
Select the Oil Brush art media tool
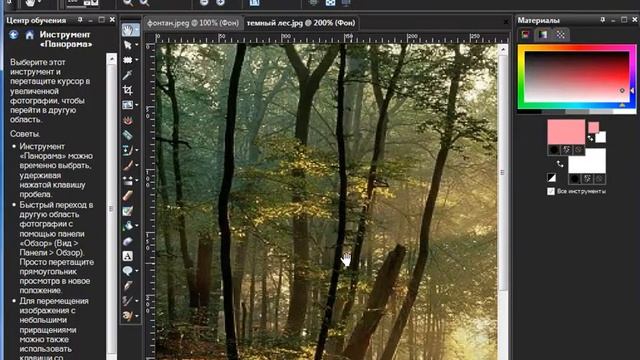click(127, 316)
